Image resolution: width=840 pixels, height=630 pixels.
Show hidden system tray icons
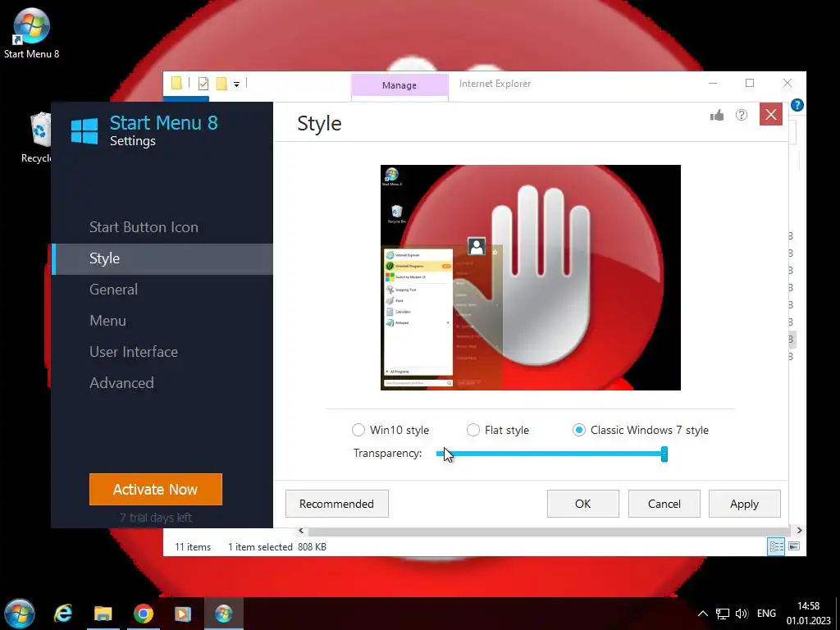pos(703,614)
